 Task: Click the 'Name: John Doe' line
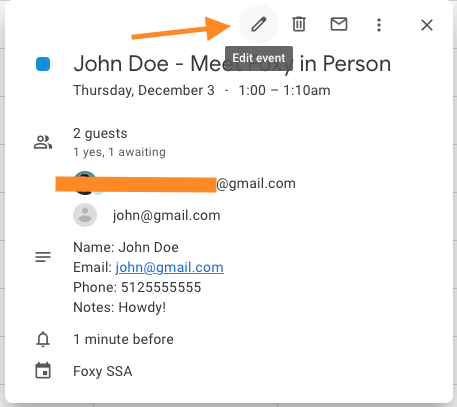126,247
